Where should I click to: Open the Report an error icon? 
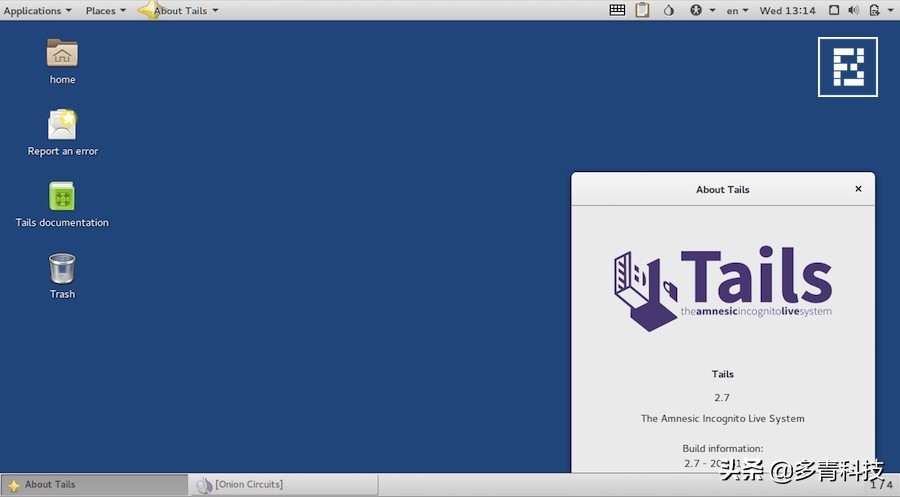coord(63,133)
